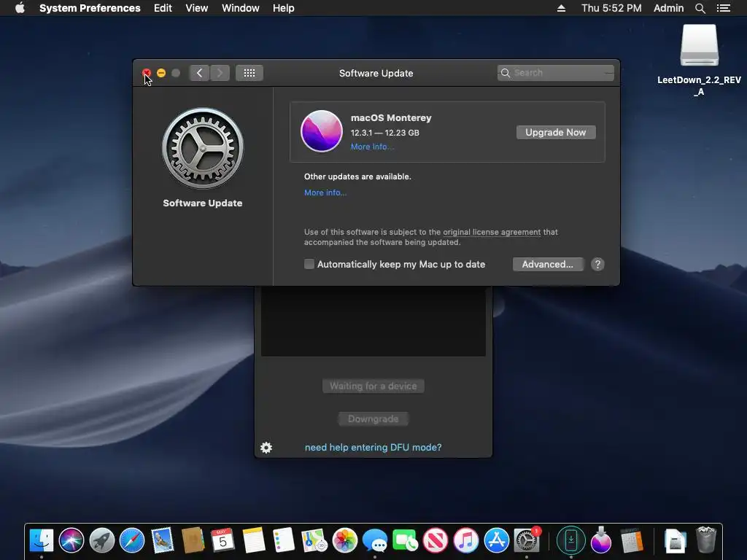Click need help entering DFU mode link
The image size is (747, 560).
tap(373, 447)
